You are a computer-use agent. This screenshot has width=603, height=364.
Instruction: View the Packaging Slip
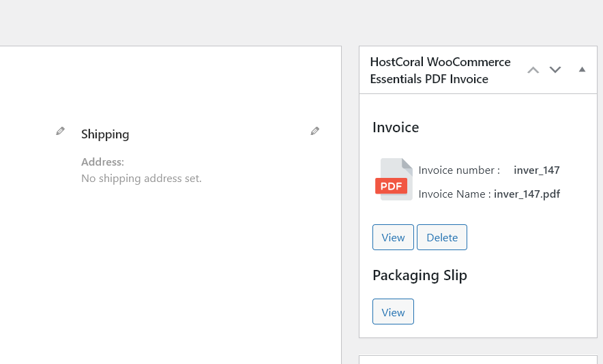point(393,312)
